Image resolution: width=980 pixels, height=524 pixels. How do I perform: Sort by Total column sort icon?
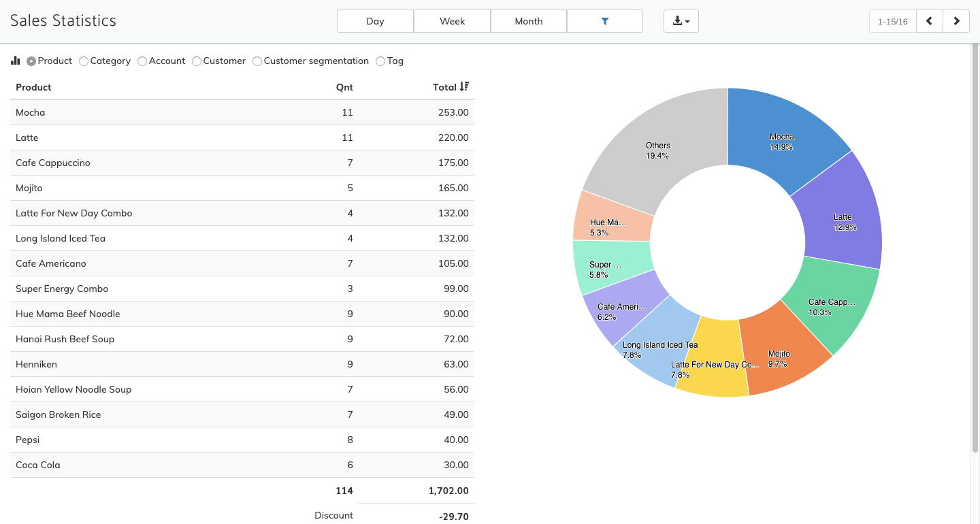(464, 86)
